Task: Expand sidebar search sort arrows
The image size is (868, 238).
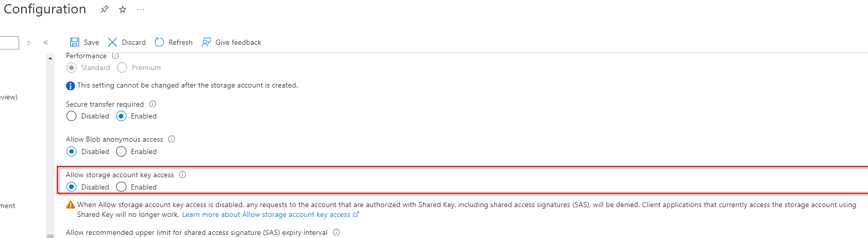Action: pos(28,43)
